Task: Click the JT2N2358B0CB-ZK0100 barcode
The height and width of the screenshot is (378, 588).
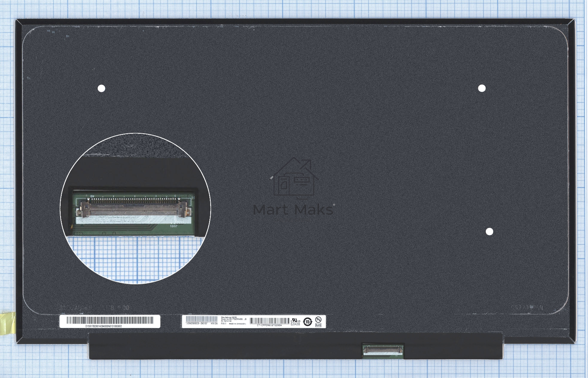Action: pos(201,319)
